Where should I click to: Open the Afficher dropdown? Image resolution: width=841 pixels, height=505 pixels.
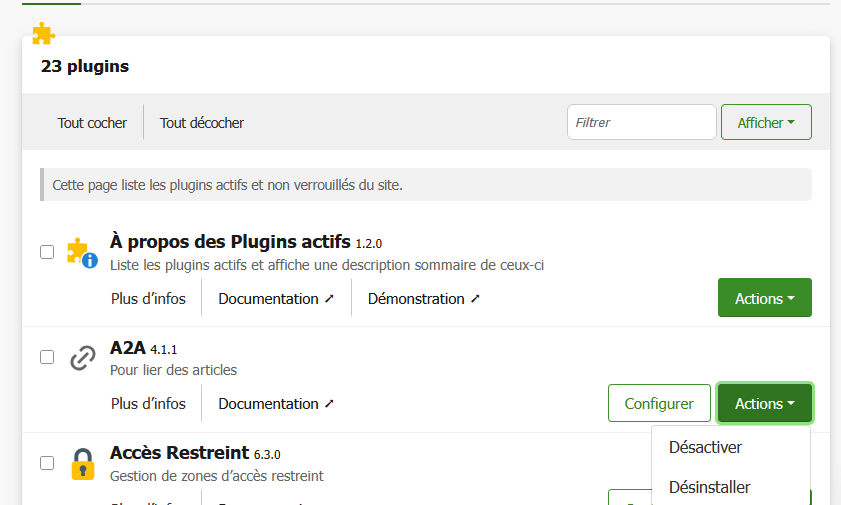pos(765,123)
